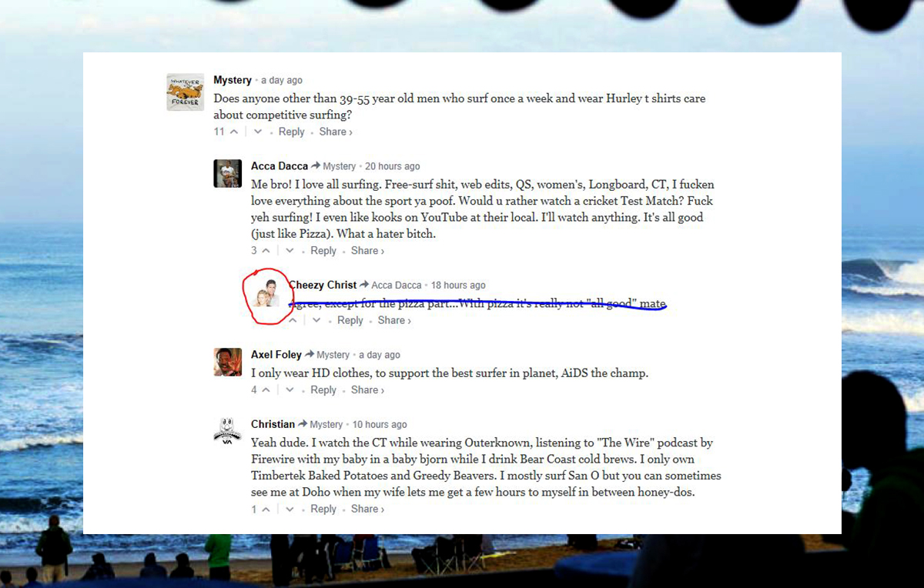The height and width of the screenshot is (588, 924).
Task: Downvote Axel Foley's comment
Action: tap(290, 390)
